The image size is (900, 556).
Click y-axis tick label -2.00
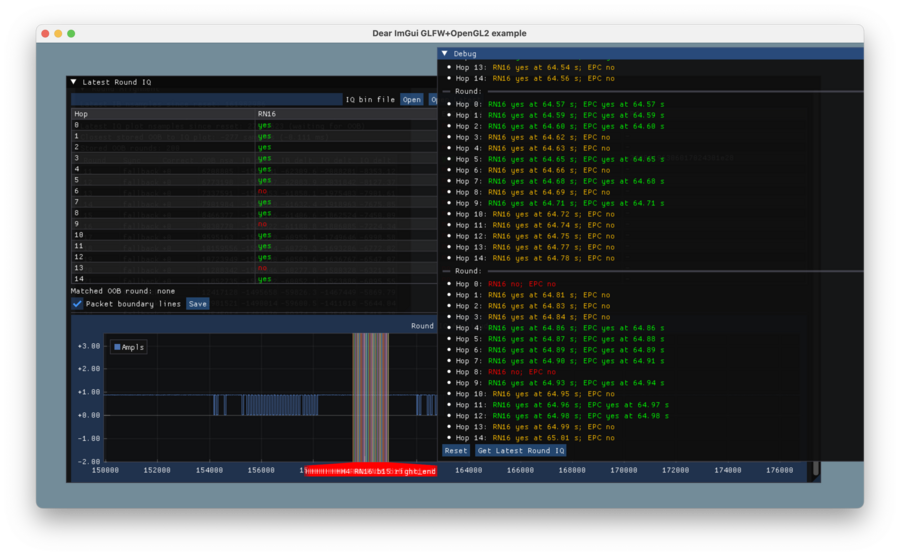89,461
